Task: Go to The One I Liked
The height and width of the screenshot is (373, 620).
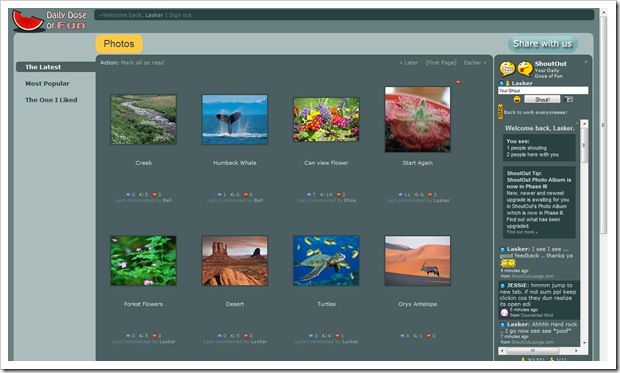Action: (51, 100)
